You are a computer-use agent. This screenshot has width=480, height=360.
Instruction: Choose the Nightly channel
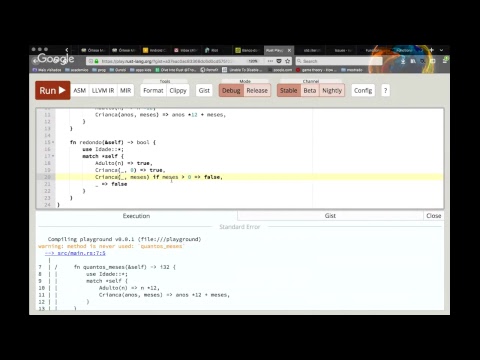coord(332,90)
